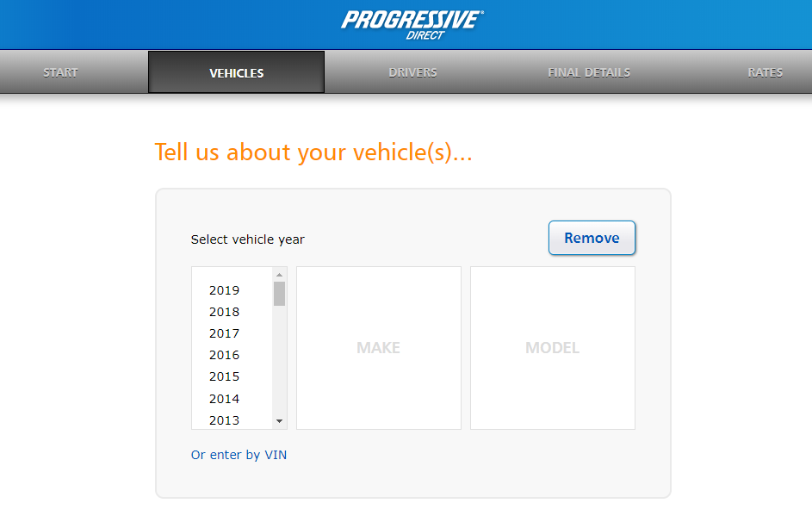Switch to the DRIVERS tab
Image resolution: width=812 pixels, height=522 pixels.
(412, 71)
